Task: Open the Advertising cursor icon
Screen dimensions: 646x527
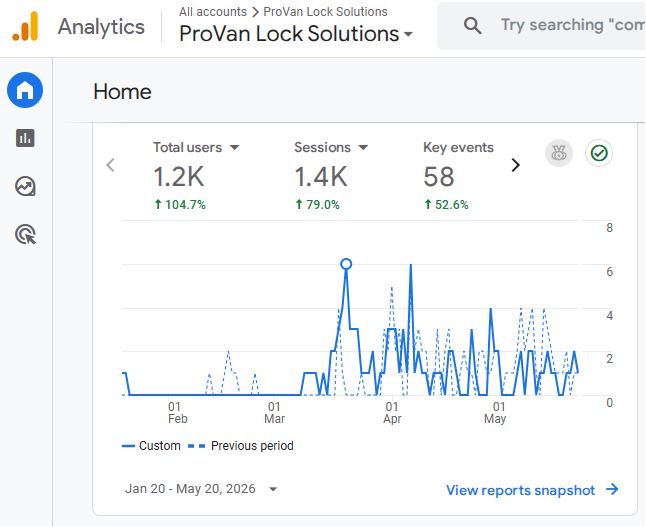Action: [25, 234]
